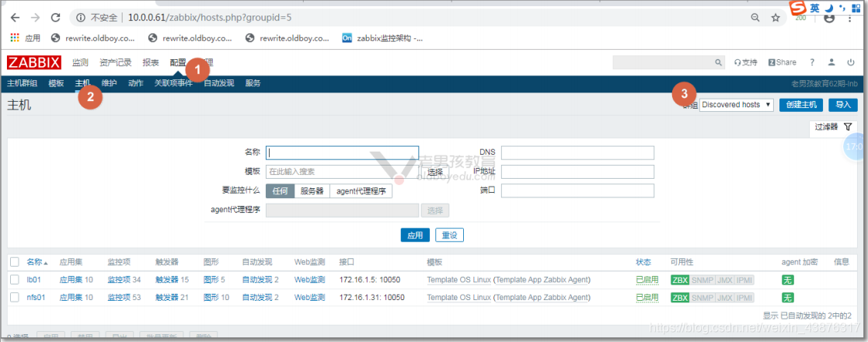Click 已启用 status for nfs01
868x342 pixels.
pyautogui.click(x=647, y=298)
